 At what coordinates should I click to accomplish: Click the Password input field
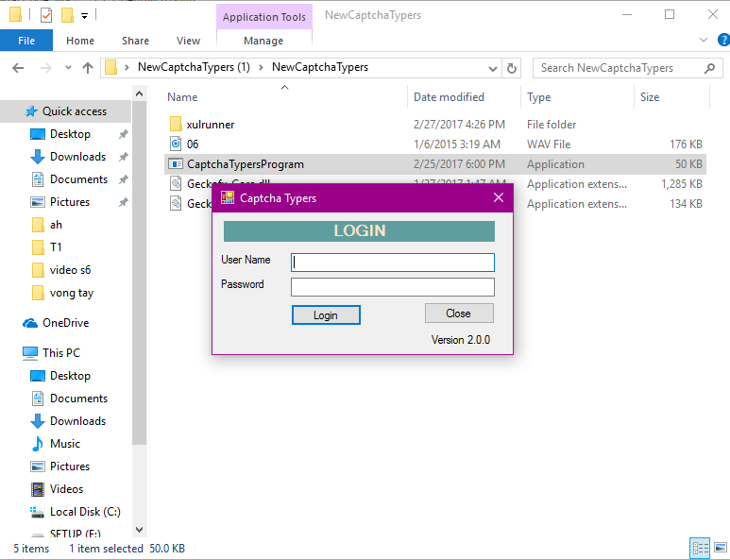click(x=393, y=287)
